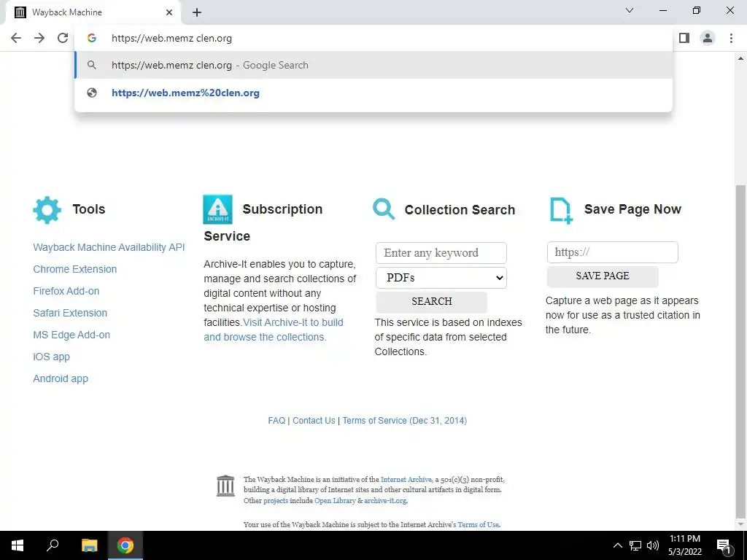Image resolution: width=747 pixels, height=560 pixels.
Task: Open the MS Edge Add-on link
Action: pyautogui.click(x=71, y=335)
